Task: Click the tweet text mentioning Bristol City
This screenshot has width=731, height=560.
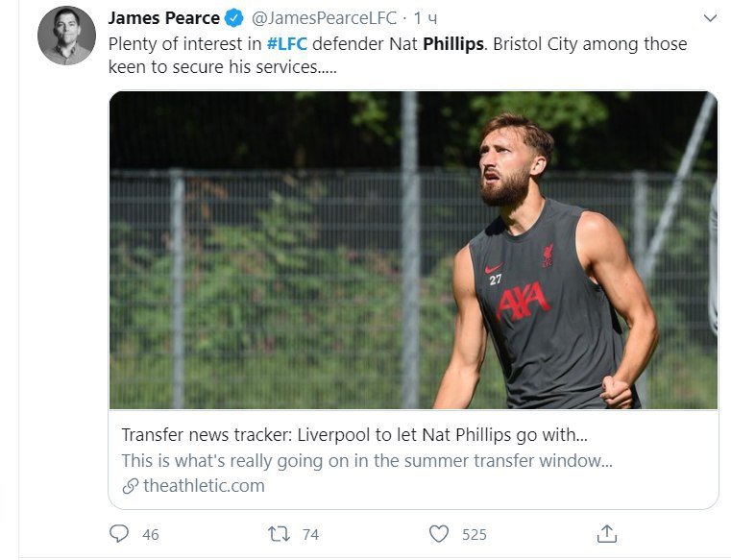Action: (x=398, y=55)
